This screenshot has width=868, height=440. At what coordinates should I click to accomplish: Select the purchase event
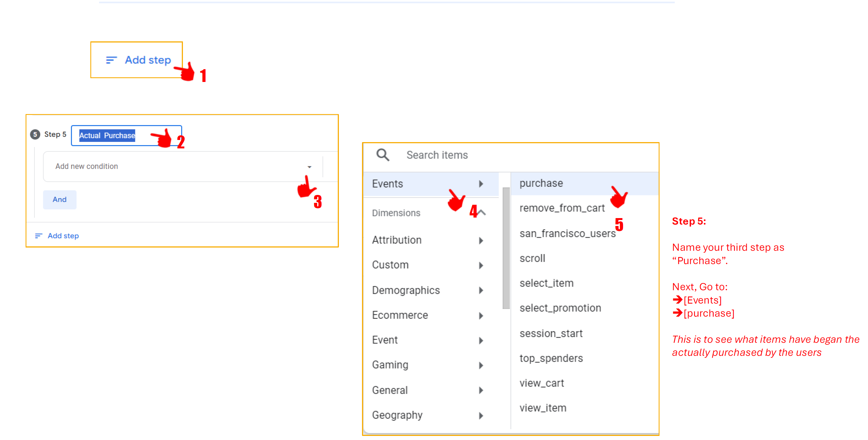pos(541,184)
